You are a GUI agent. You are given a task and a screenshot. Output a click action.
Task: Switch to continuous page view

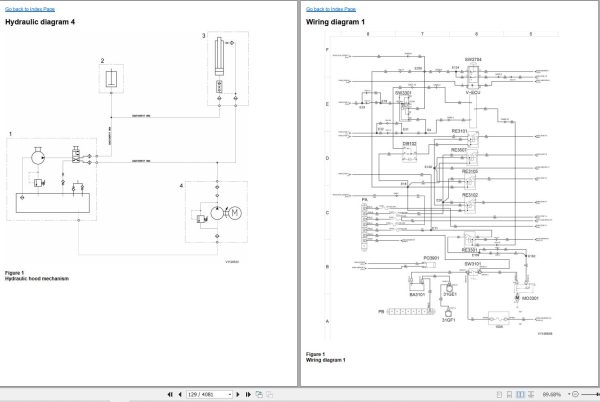(x=509, y=394)
